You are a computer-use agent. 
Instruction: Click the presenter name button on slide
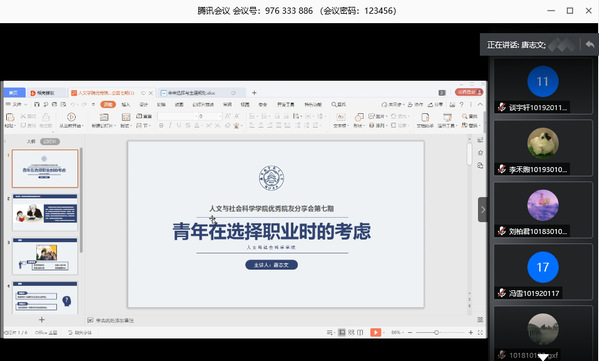coord(271,265)
